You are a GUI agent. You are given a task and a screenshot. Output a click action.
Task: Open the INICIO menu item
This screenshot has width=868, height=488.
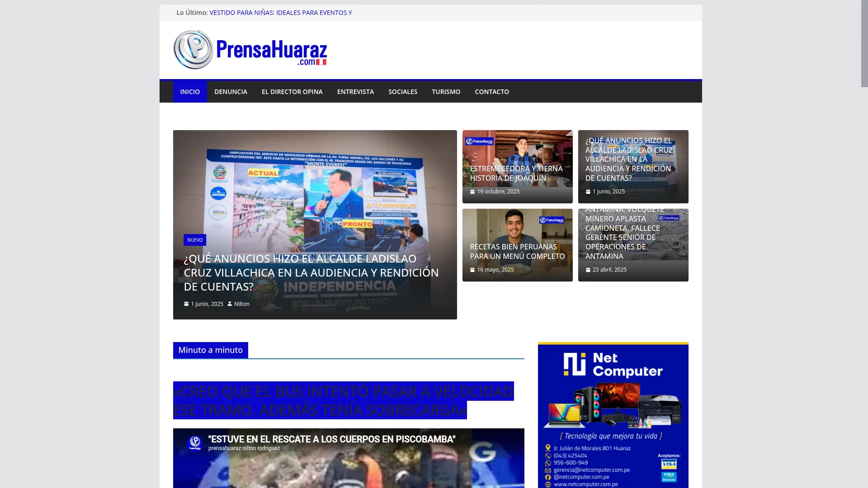[x=190, y=92]
